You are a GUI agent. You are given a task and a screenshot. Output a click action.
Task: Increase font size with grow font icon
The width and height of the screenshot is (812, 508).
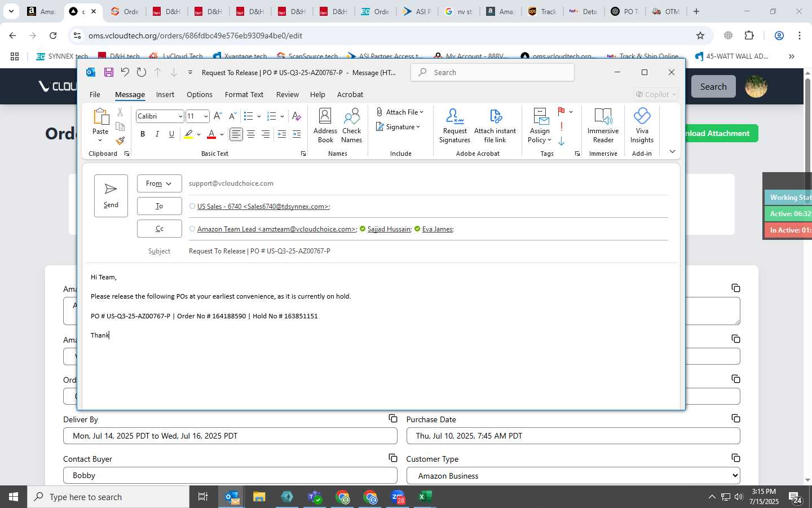(x=218, y=116)
